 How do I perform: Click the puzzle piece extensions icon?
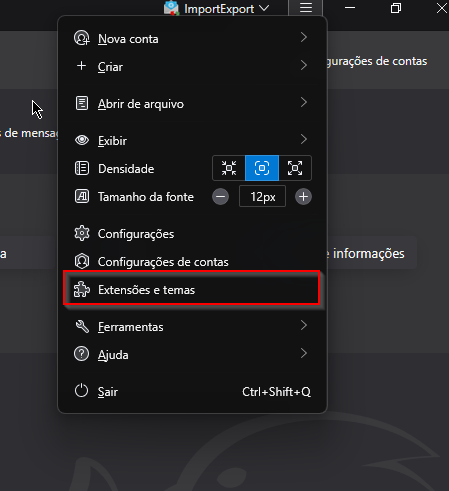point(82,289)
